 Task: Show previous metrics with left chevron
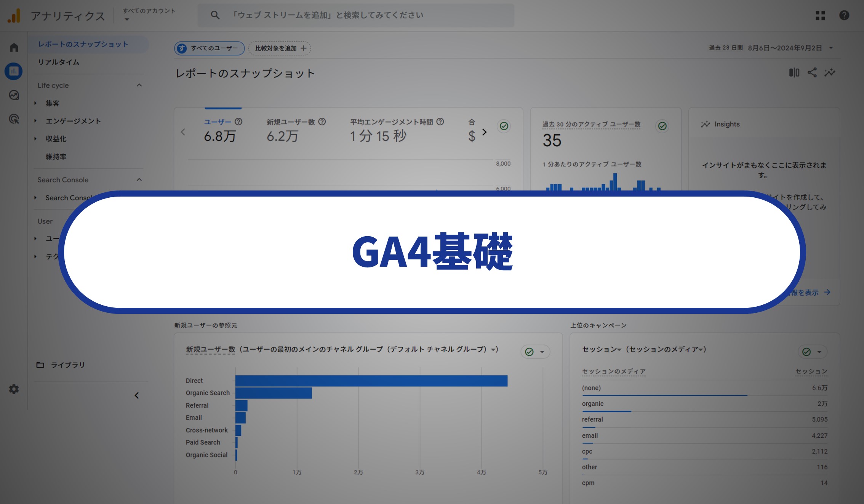click(183, 132)
